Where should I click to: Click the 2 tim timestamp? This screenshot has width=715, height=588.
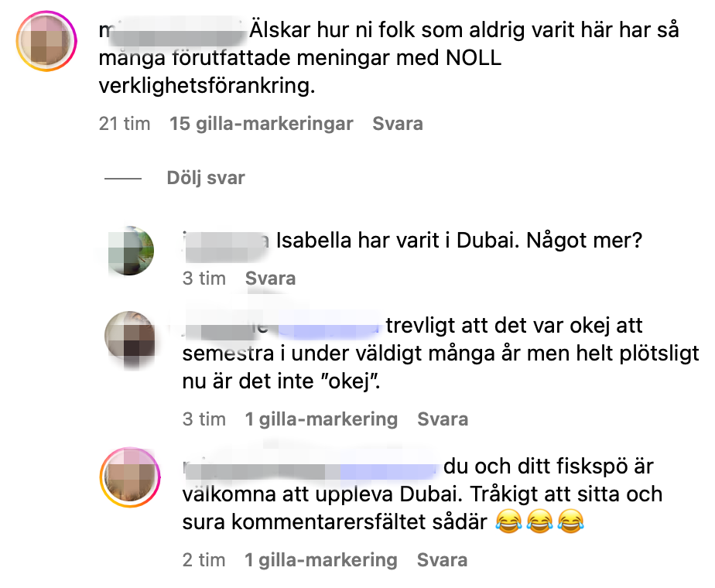click(x=204, y=559)
